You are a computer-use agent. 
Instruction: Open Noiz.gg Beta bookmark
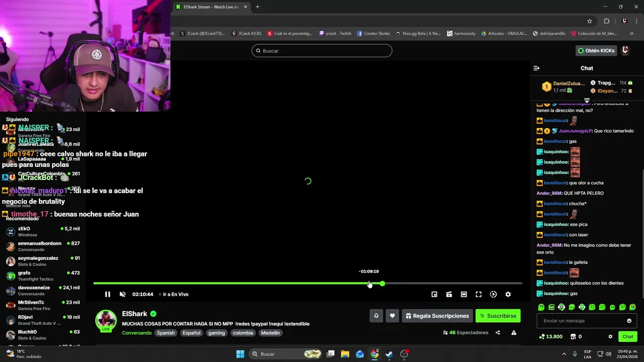tap(418, 34)
